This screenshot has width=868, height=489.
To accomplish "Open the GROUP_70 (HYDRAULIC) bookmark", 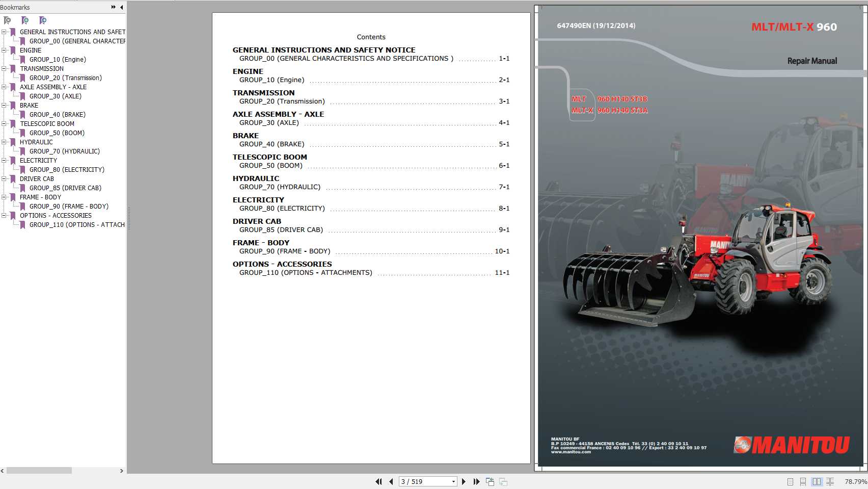I will pyautogui.click(x=65, y=151).
